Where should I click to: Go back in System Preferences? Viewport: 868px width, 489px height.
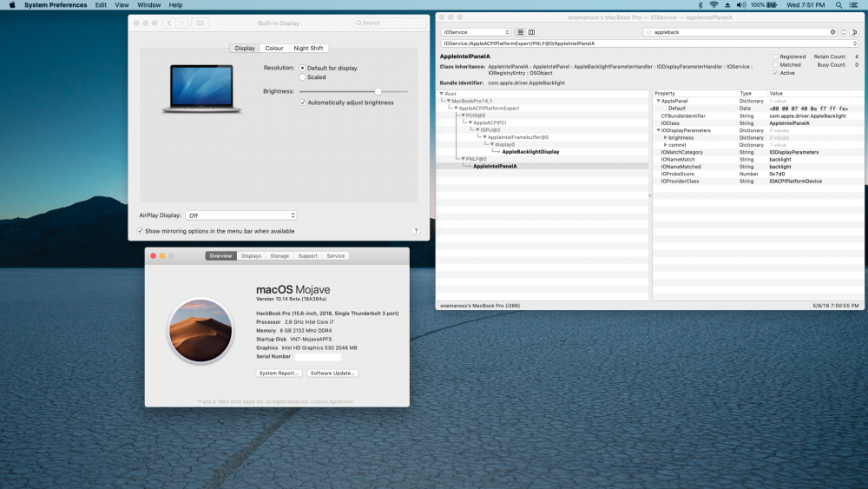(169, 23)
